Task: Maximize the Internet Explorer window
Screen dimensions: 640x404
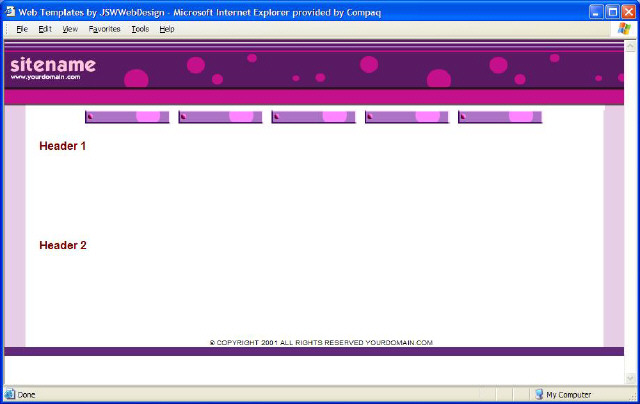Action: pyautogui.click(x=610, y=12)
